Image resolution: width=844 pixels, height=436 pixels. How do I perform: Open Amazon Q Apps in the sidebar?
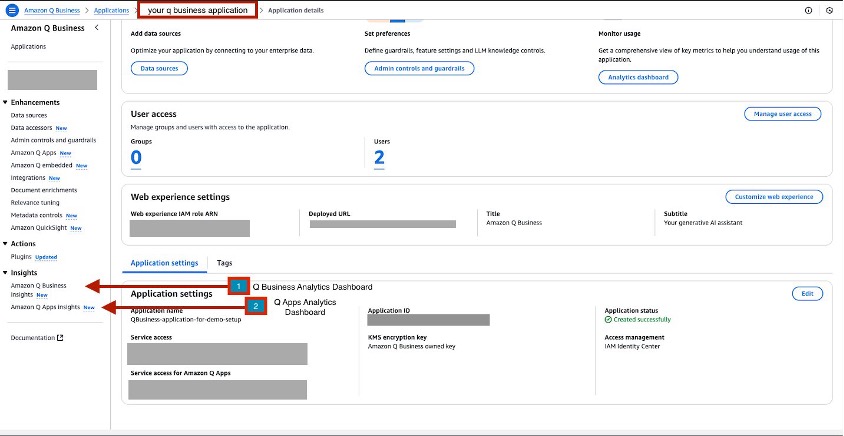[x=33, y=153]
